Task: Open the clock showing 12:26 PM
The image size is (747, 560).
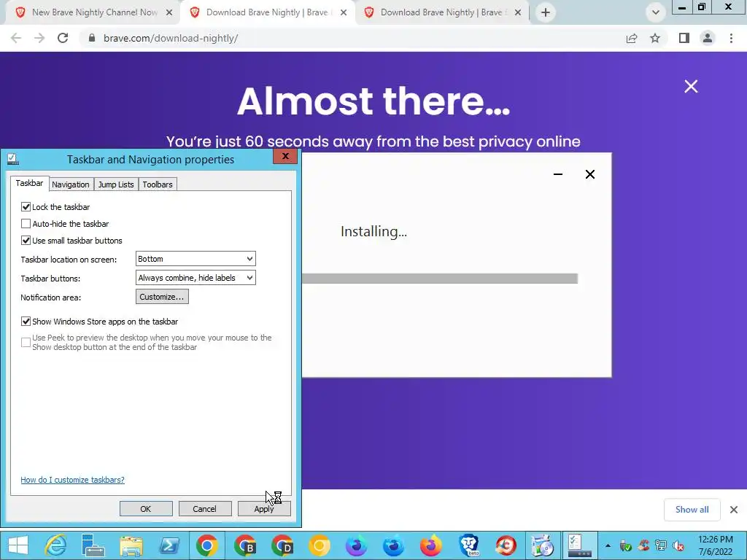Action: coord(716,545)
